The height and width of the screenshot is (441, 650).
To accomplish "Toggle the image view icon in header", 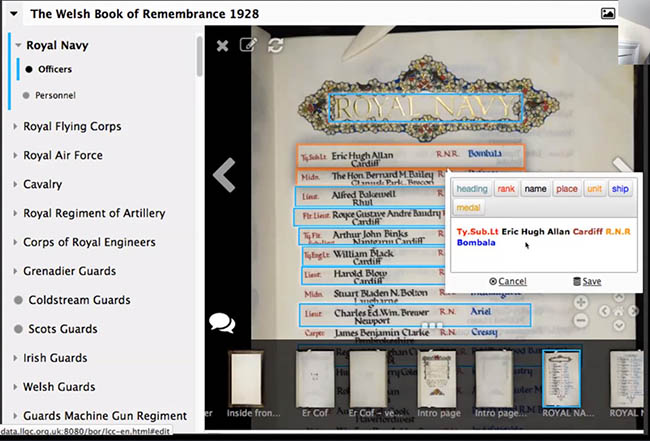I will point(608,14).
